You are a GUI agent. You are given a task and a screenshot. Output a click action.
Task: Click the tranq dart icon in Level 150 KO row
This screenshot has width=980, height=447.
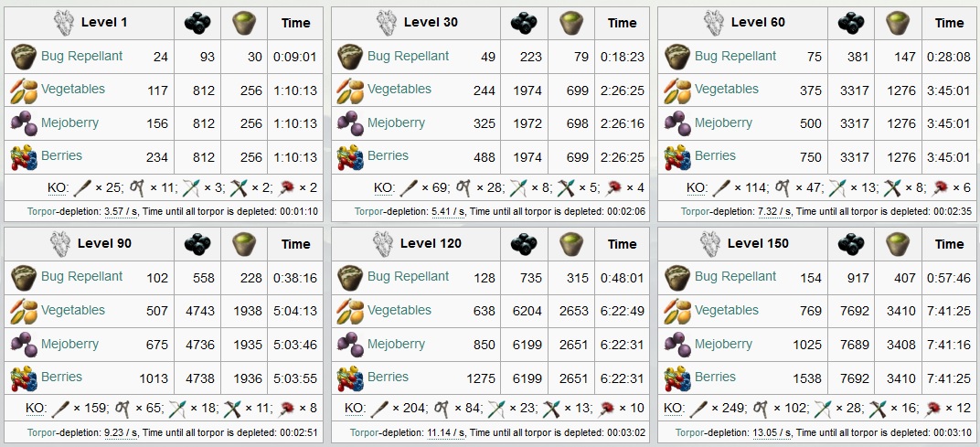(933, 409)
